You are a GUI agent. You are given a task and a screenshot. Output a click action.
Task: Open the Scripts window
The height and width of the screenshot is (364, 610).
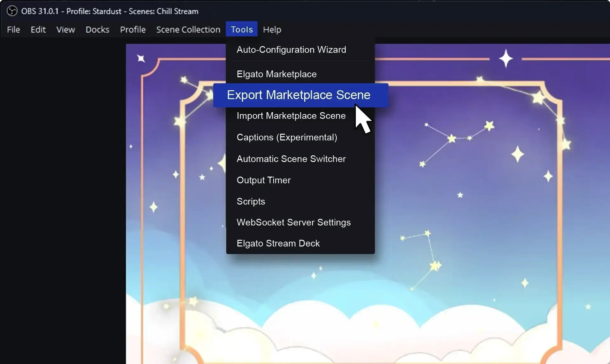point(251,201)
